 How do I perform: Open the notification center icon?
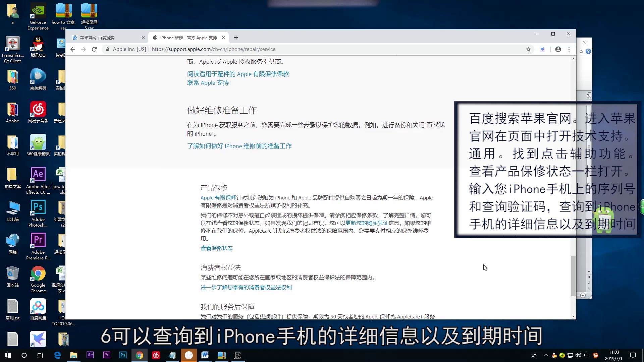pyautogui.click(x=633, y=355)
